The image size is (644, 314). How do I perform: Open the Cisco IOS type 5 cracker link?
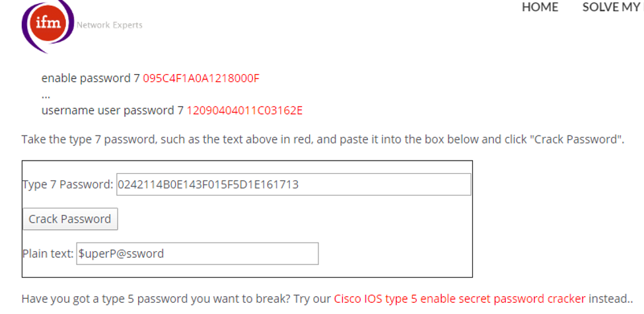(x=459, y=299)
